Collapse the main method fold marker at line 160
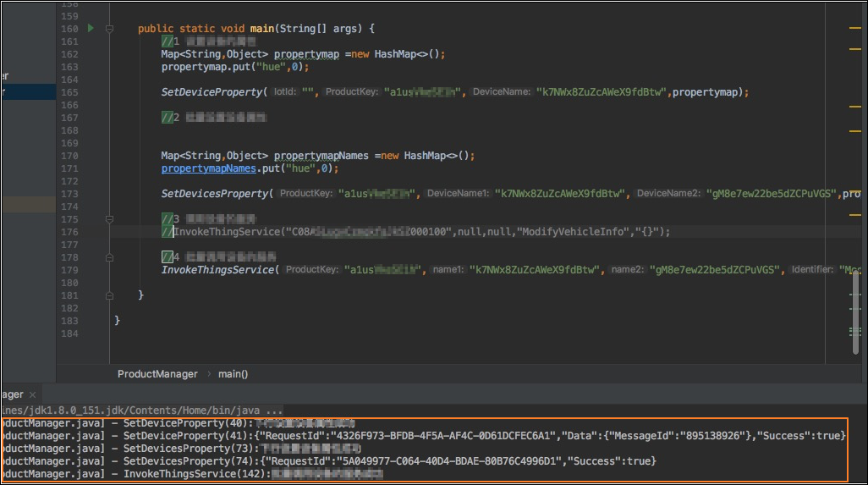The width and height of the screenshot is (868, 485). 109,29
